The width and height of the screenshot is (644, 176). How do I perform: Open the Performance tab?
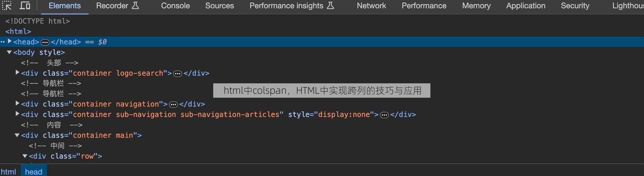pos(424,6)
